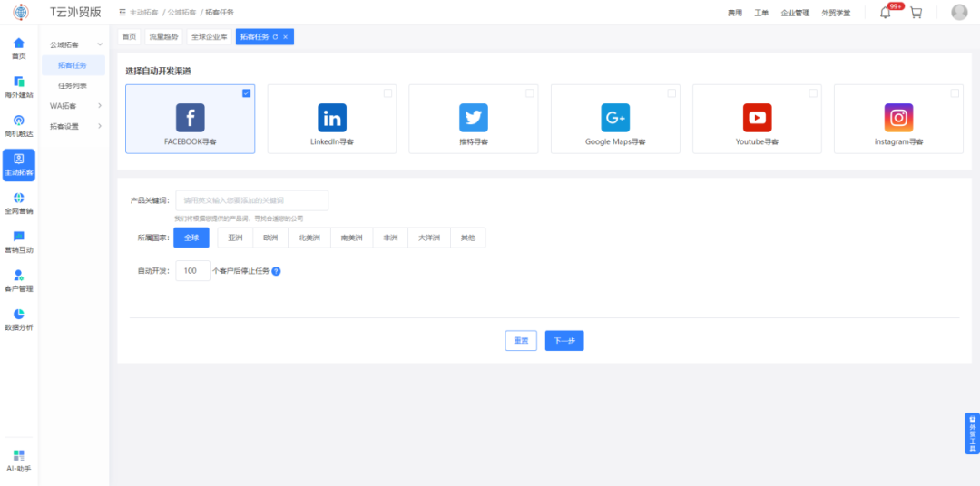
Task: Select 全球 as the country scope
Action: [x=191, y=238]
